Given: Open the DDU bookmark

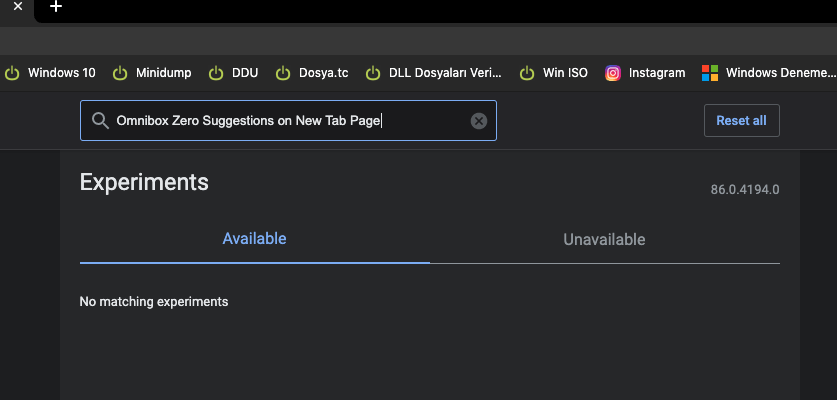Looking at the screenshot, I should 234,73.
